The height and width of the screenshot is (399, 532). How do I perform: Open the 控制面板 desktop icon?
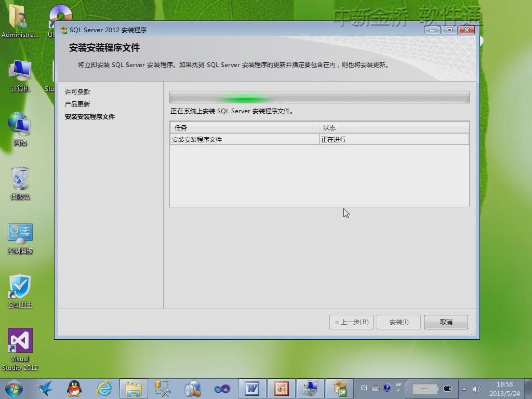point(20,238)
